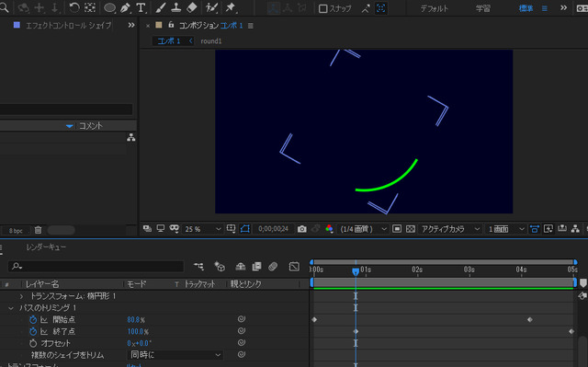Select the Pan Behind anchor point tool
The image size is (588, 367).
(x=90, y=7)
